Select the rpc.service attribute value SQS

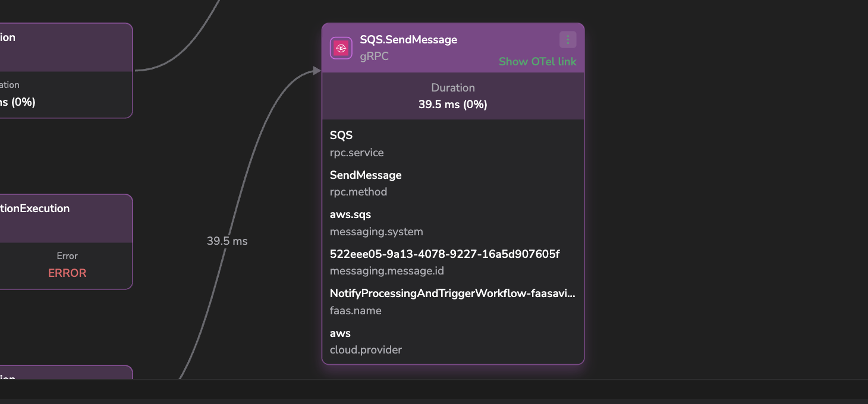[341, 135]
